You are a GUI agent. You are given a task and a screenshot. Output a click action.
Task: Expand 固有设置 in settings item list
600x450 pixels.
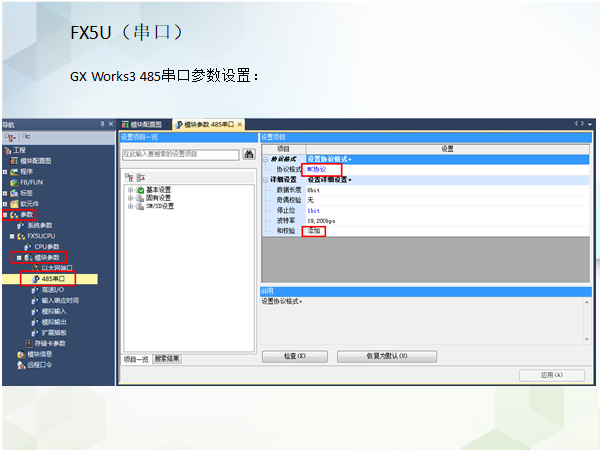pos(130,198)
